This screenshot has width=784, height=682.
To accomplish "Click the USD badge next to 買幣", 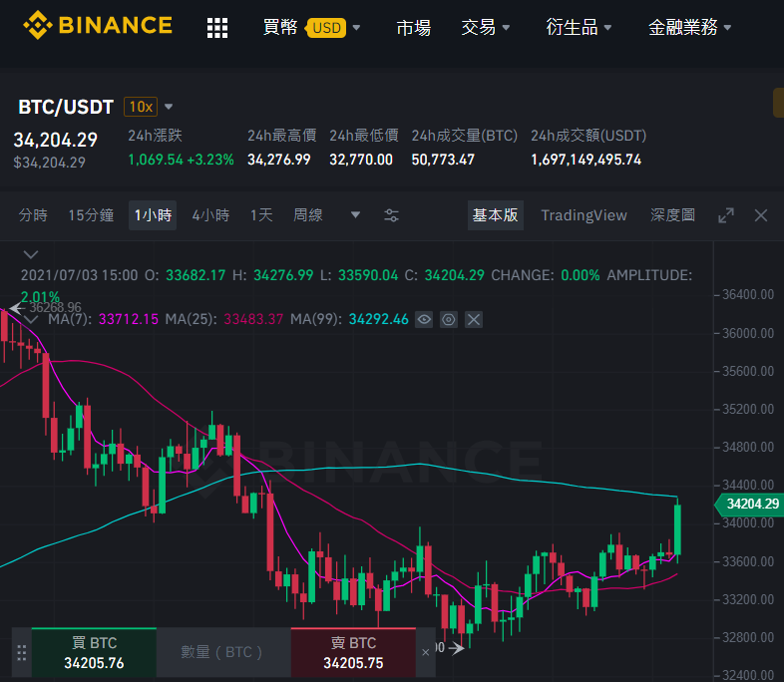I will (x=326, y=28).
